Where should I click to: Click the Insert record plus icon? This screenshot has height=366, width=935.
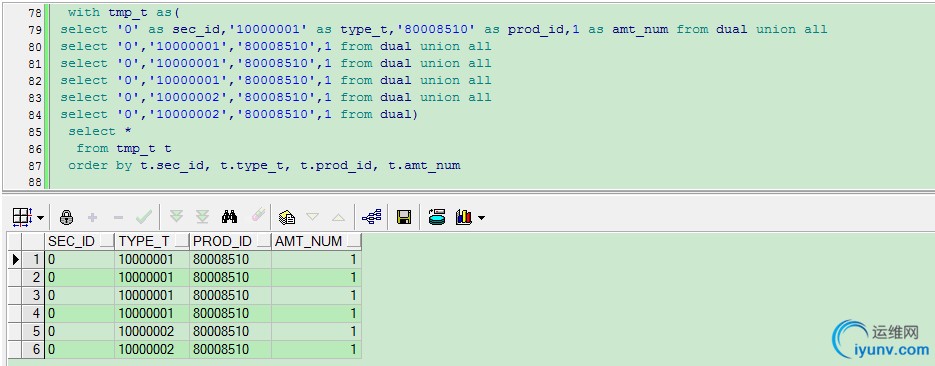(x=92, y=218)
